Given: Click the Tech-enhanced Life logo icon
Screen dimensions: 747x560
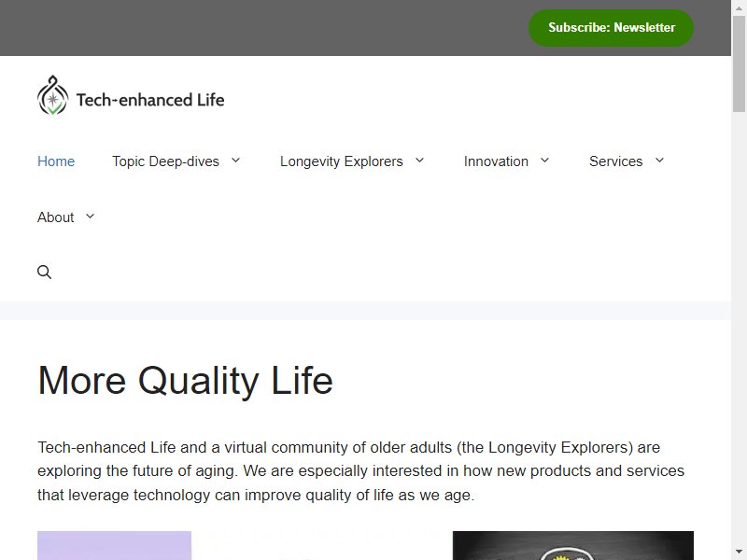Looking at the screenshot, I should (x=53, y=95).
